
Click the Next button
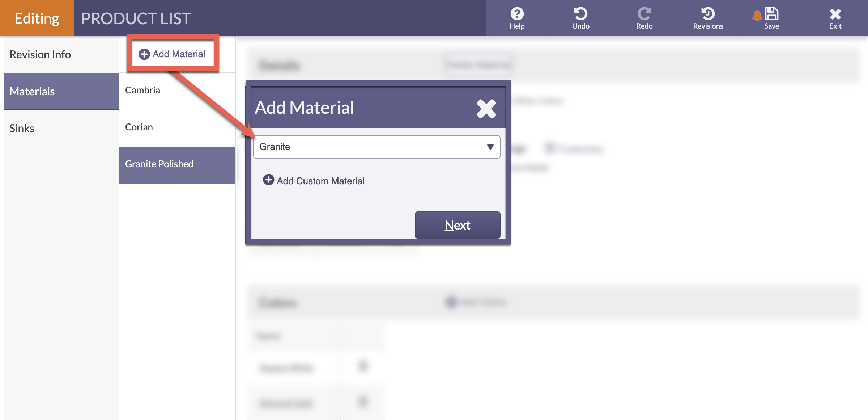tap(457, 225)
